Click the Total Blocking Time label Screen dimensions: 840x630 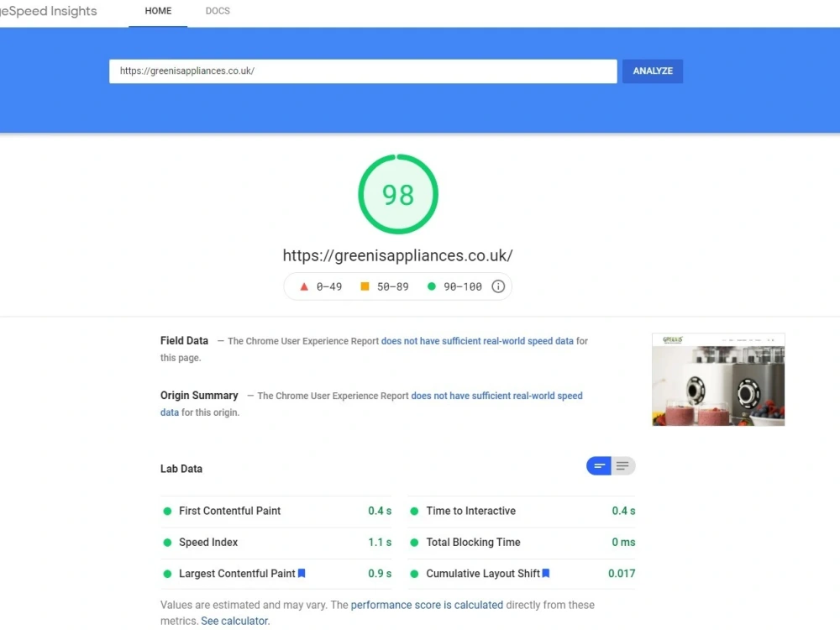473,543
